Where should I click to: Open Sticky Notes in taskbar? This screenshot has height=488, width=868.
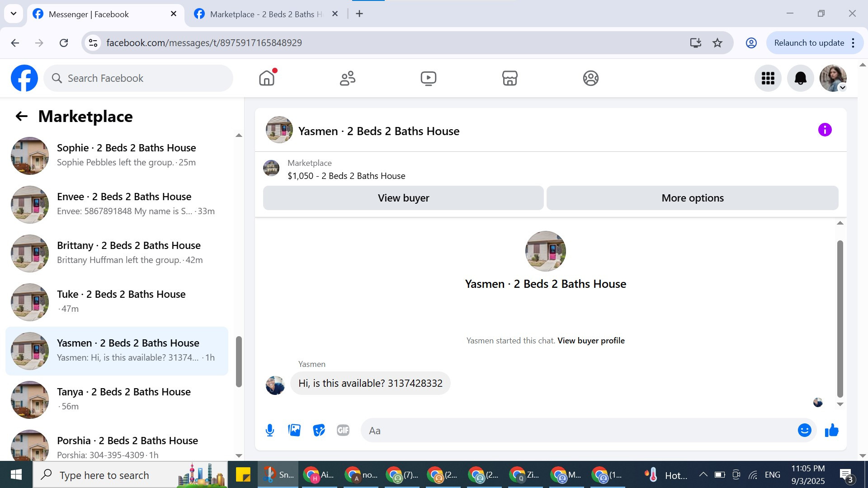(243, 475)
